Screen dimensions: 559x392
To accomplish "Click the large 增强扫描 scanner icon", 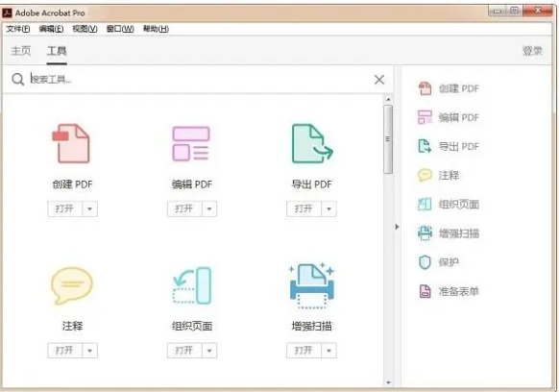I will pyautogui.click(x=312, y=285).
